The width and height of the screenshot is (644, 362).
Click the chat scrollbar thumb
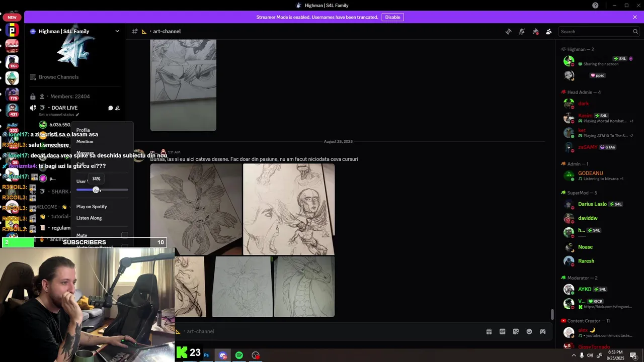(552, 314)
